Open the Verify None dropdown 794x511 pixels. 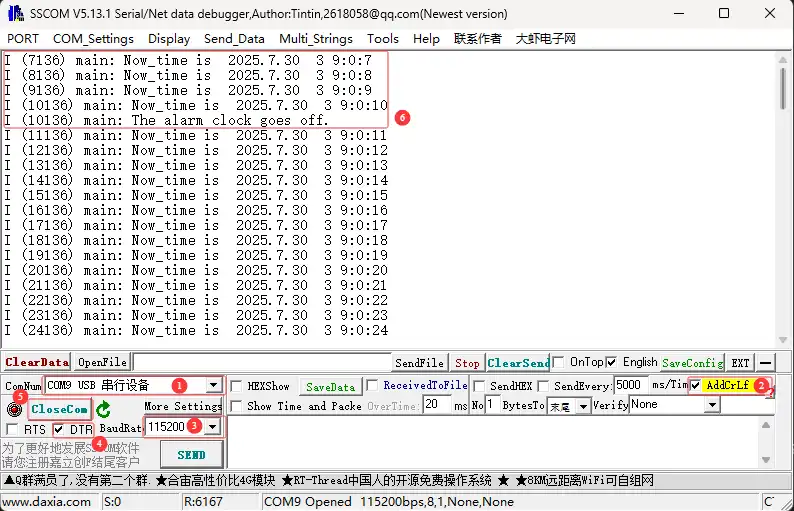tap(712, 405)
